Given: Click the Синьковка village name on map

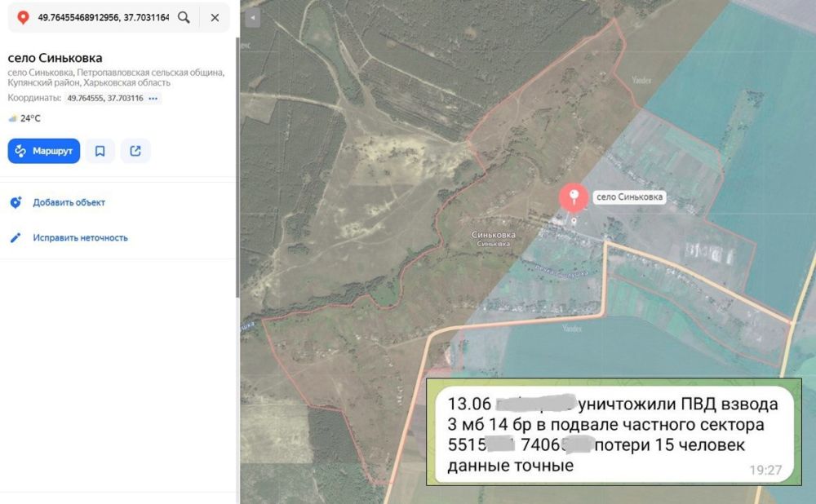Looking at the screenshot, I should [x=494, y=235].
